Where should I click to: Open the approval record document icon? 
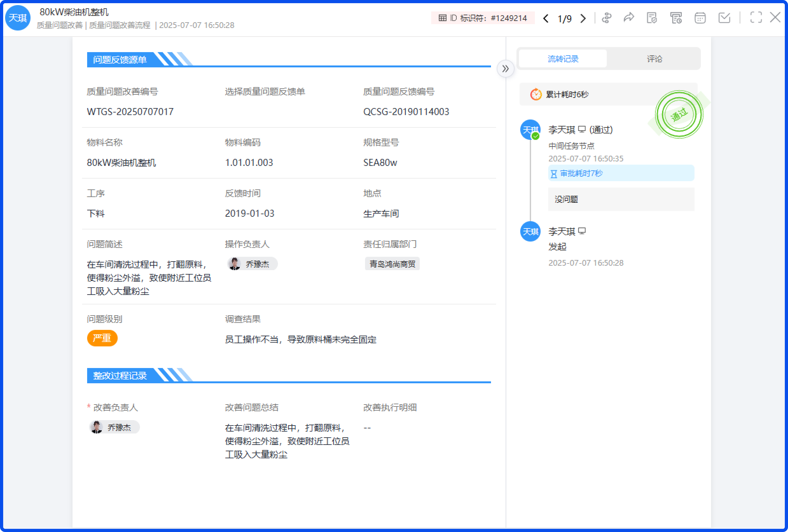(x=652, y=18)
